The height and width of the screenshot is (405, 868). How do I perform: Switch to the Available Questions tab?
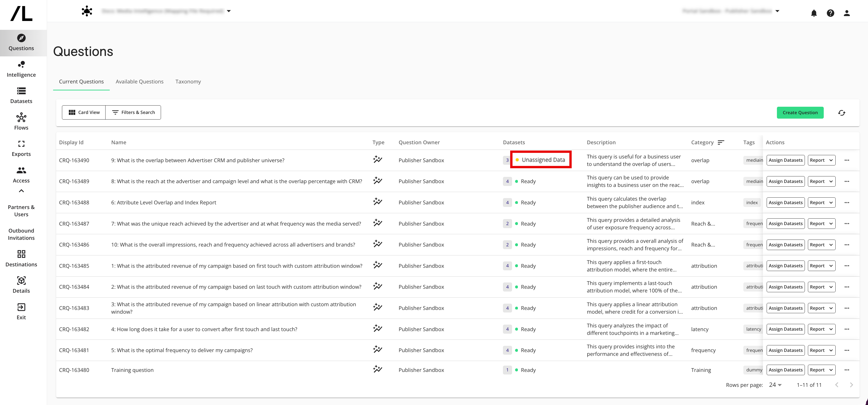click(x=140, y=81)
